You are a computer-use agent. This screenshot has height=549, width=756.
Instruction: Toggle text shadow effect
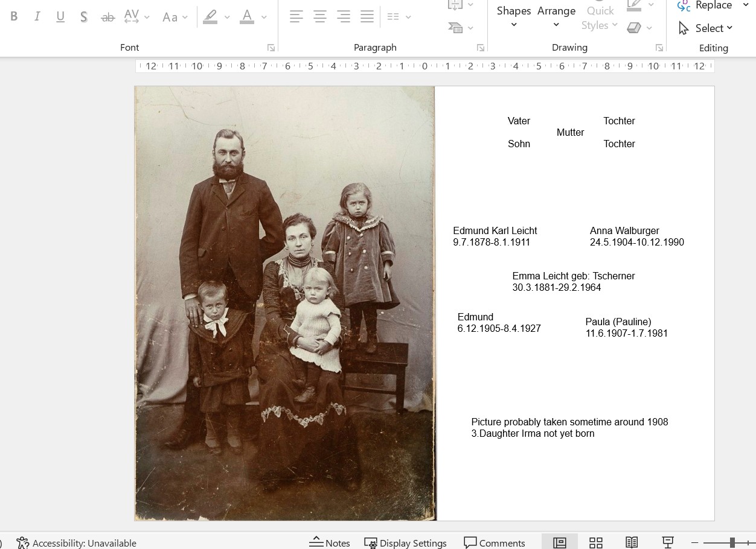click(84, 17)
